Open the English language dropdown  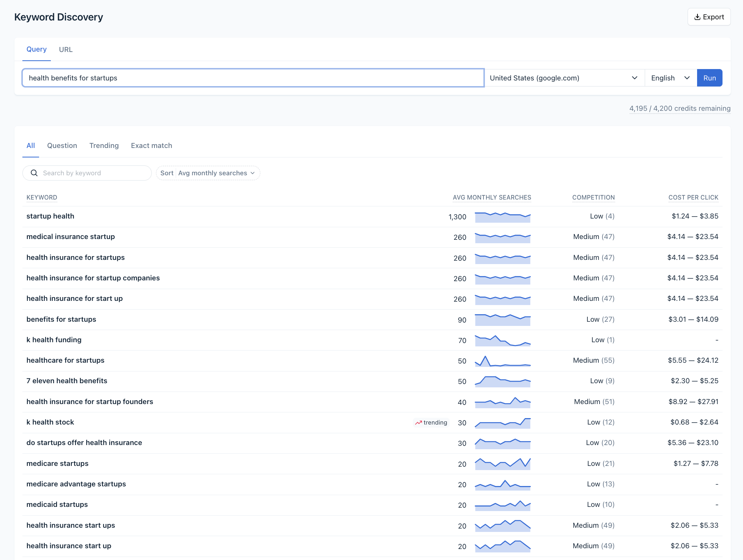coord(670,78)
